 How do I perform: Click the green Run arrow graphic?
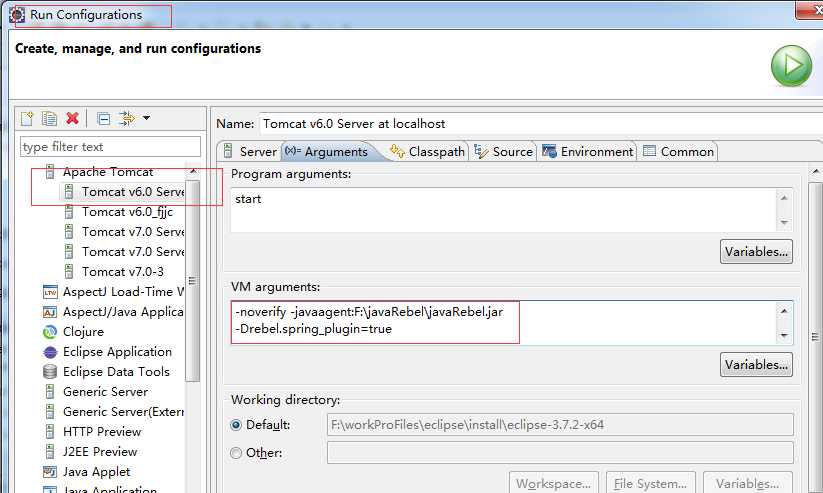[x=792, y=66]
